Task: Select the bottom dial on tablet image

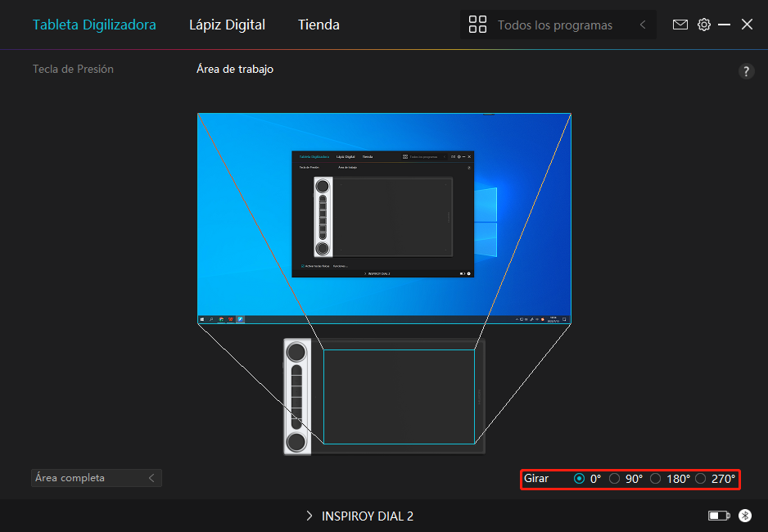Action: 297,440
